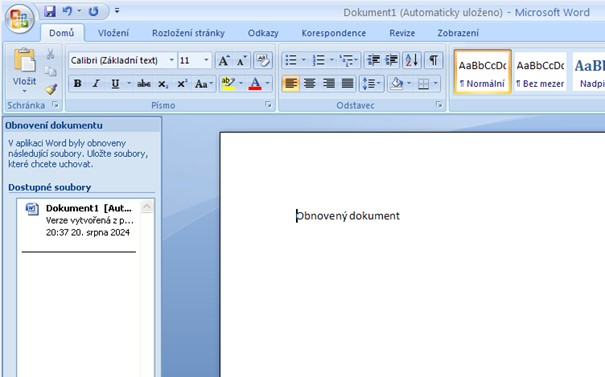
Task: Click the Word icon of recovered Dokument1
Action: (x=32, y=209)
